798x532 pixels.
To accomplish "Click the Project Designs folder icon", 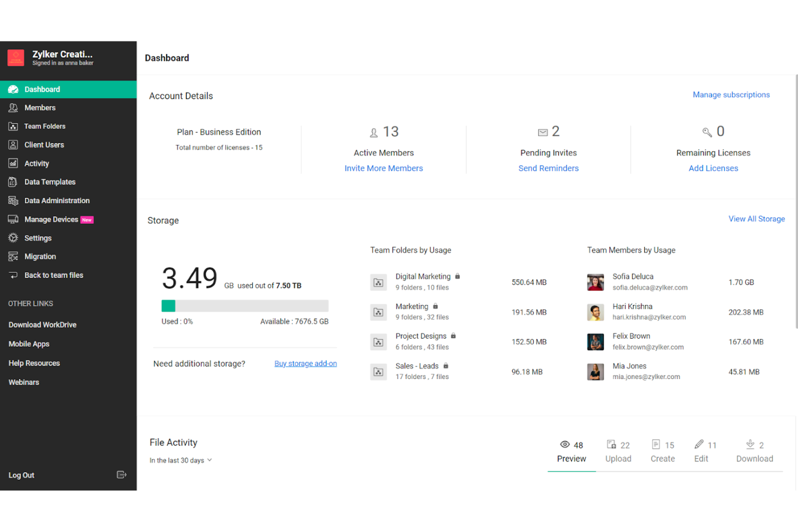I will pyautogui.click(x=379, y=342).
